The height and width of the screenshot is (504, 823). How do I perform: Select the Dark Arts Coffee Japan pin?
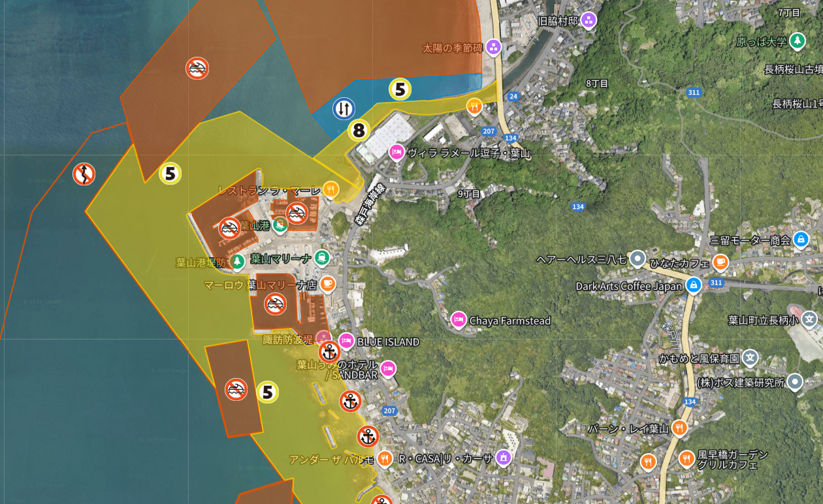[693, 285]
